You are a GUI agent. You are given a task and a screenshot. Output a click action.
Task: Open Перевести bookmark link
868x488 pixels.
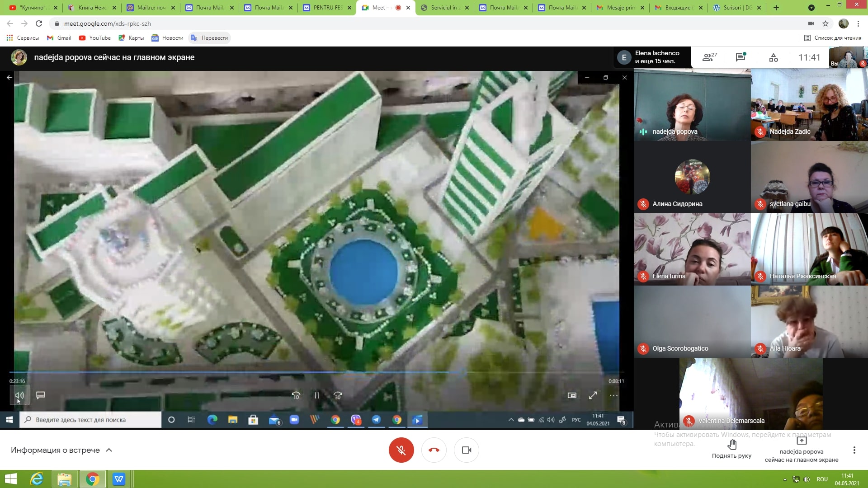(x=210, y=38)
